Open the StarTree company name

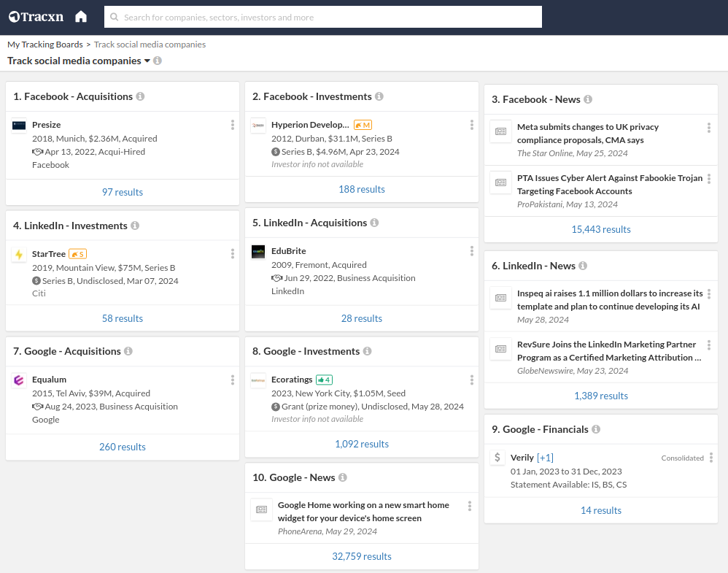(x=49, y=254)
